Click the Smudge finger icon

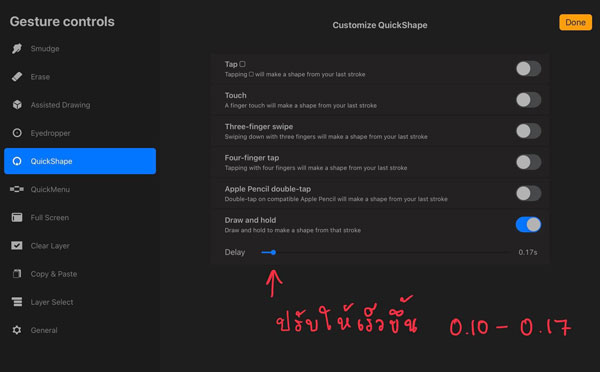(17, 49)
